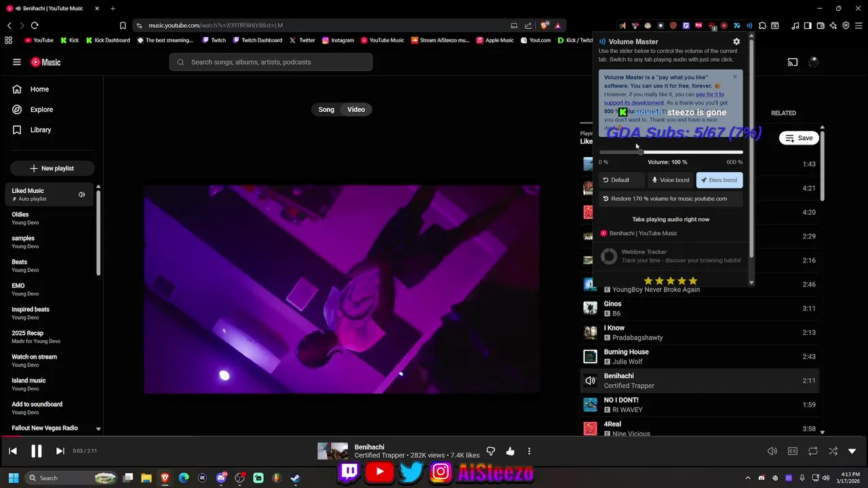The image size is (868, 488).
Task: Toggle the browser sidebar panel icon
Action: pyautogui.click(x=808, y=26)
